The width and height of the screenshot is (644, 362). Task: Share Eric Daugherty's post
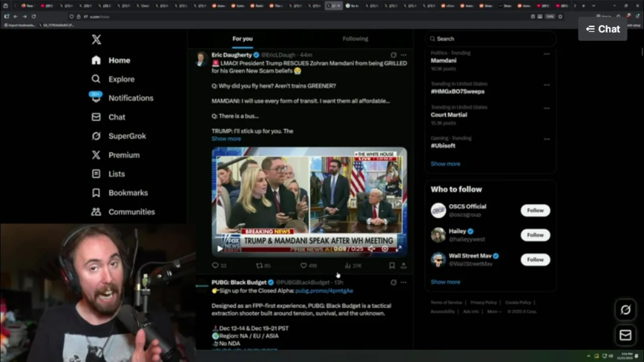point(404,265)
